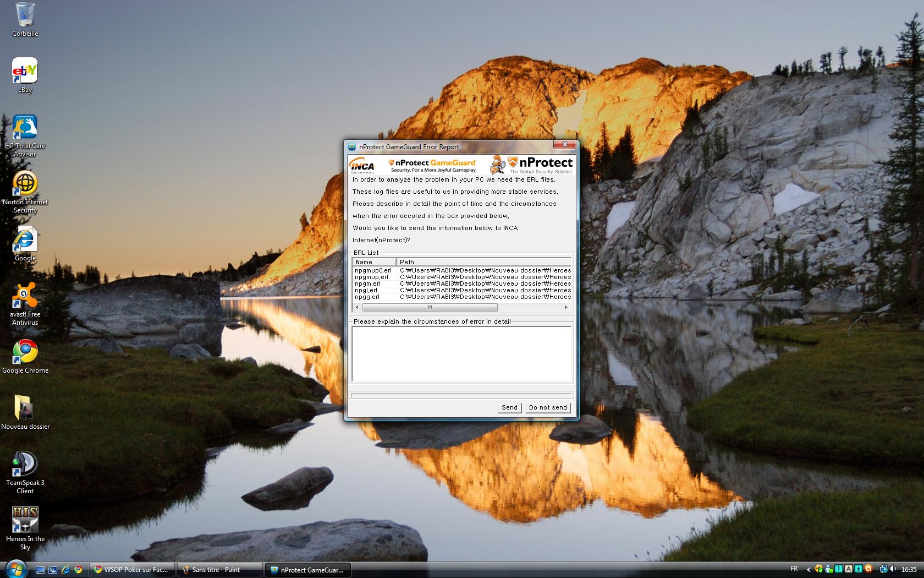Switch to Sans titre - Paint taskbar window

click(220, 570)
